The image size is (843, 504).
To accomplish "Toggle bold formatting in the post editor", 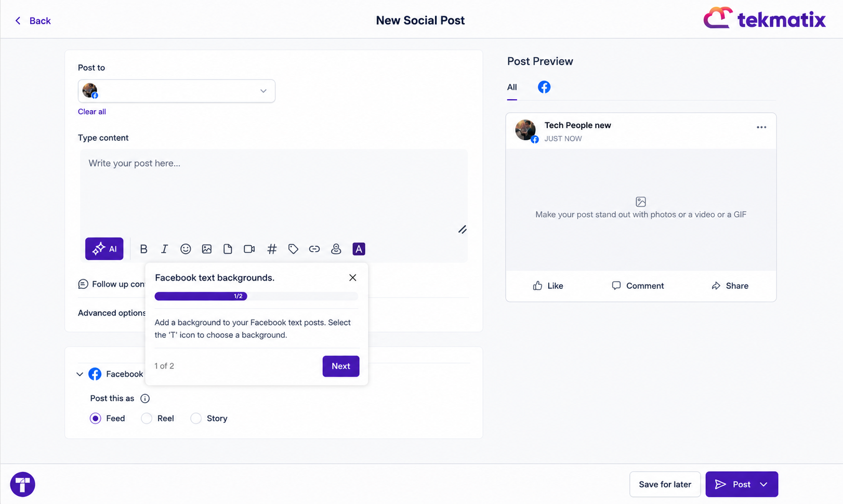I will [x=144, y=249].
